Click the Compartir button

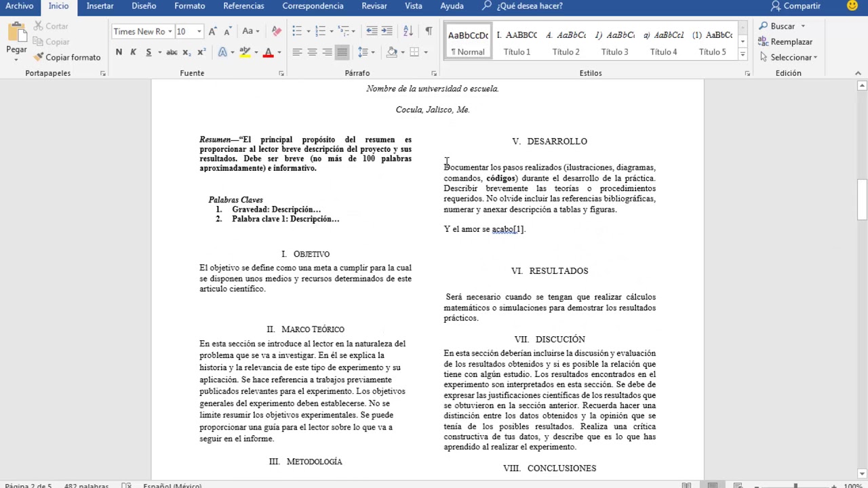click(x=795, y=6)
